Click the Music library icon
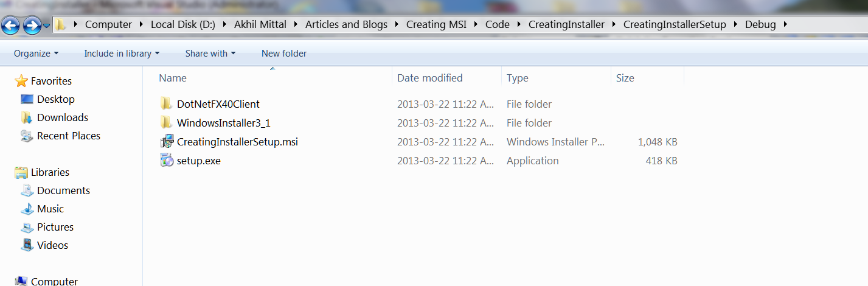 pos(27,209)
